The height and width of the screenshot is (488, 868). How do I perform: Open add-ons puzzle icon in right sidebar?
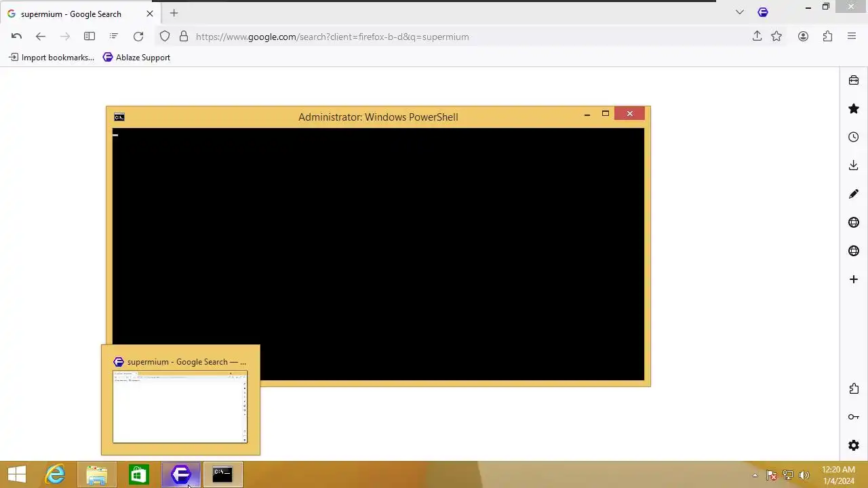click(x=854, y=388)
